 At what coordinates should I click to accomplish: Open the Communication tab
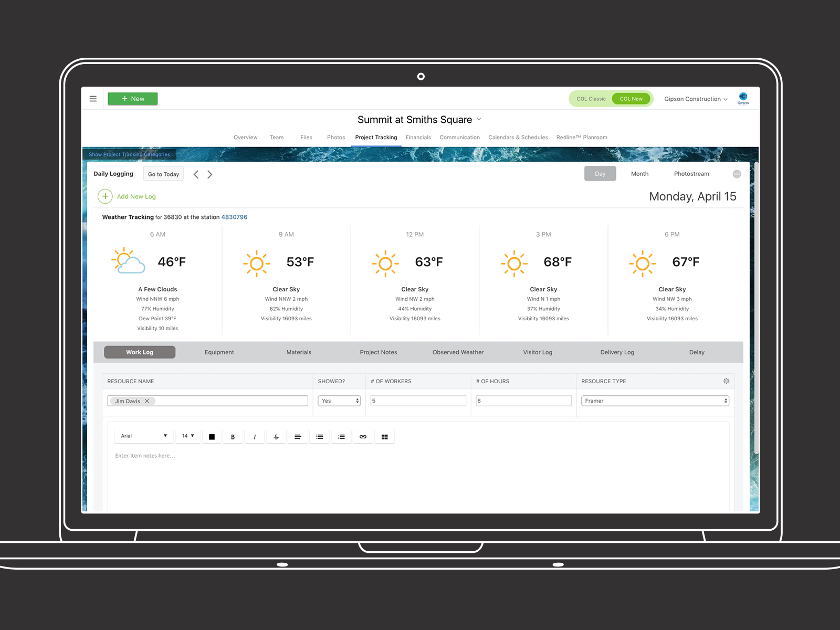point(460,138)
